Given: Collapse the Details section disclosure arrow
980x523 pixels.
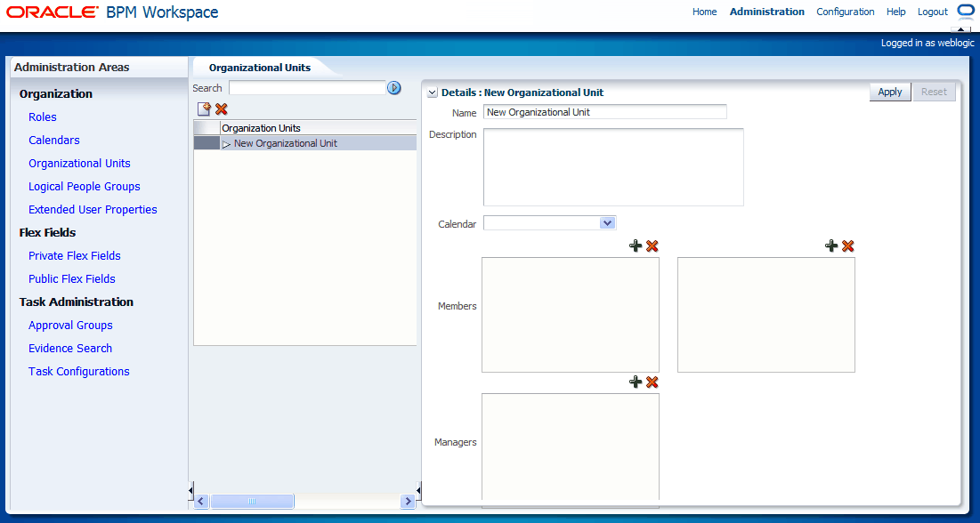Looking at the screenshot, I should 432,93.
